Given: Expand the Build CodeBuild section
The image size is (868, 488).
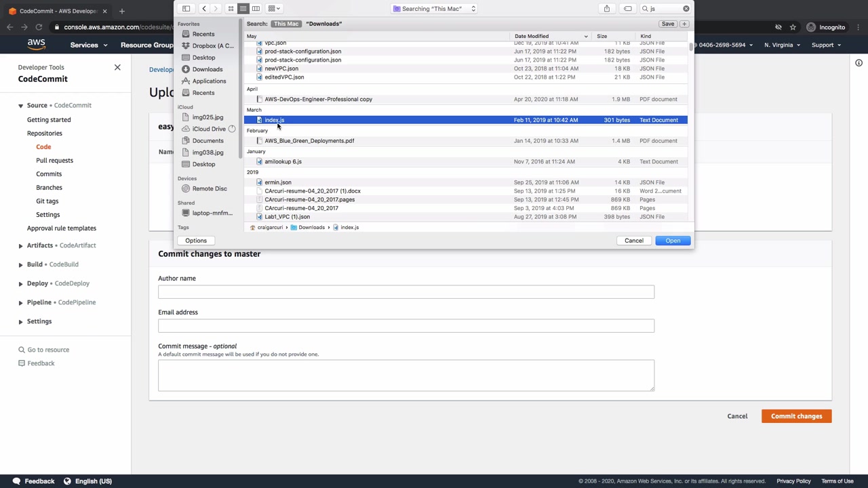Looking at the screenshot, I should point(20,264).
